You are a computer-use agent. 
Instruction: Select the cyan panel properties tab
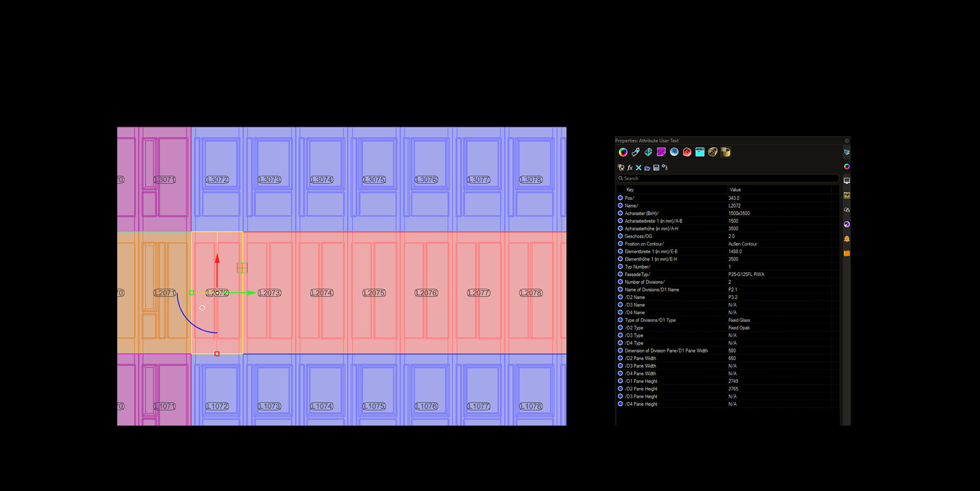tap(700, 152)
